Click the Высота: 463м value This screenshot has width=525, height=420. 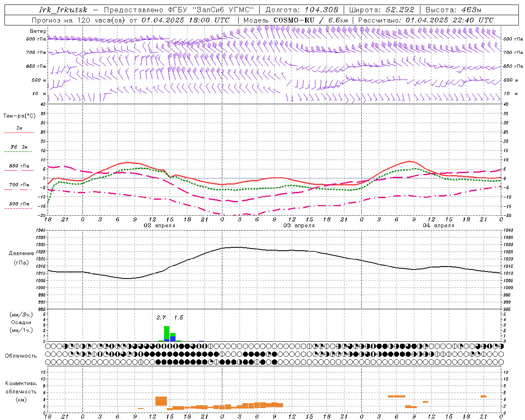click(x=453, y=10)
